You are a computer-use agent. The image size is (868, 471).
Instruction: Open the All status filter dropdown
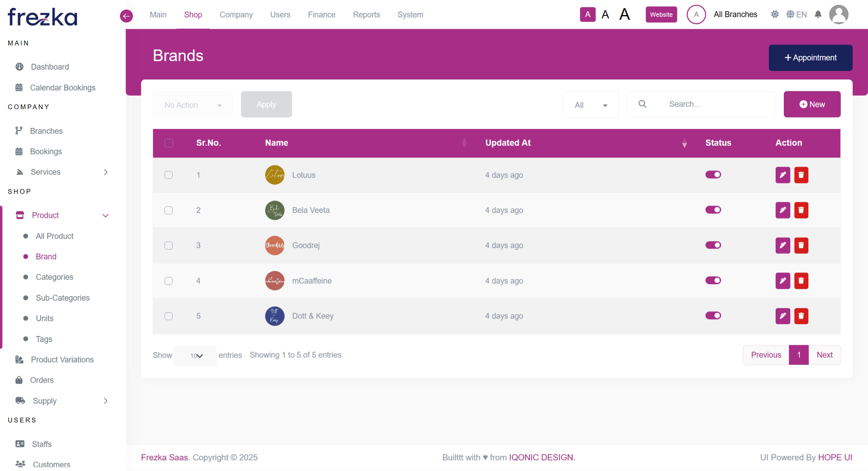click(x=590, y=105)
